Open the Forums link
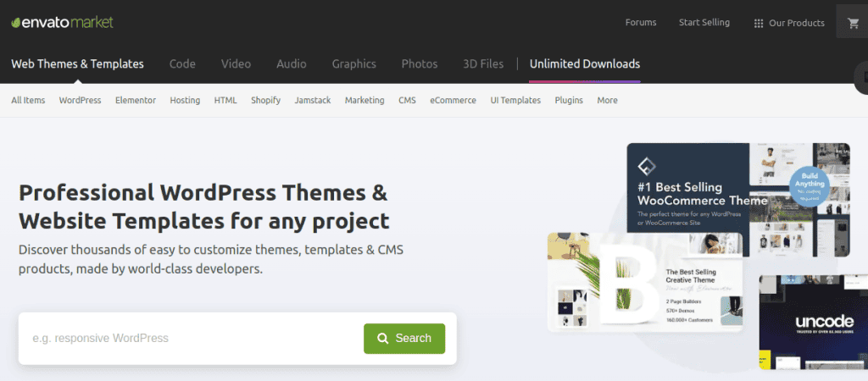Viewport: 868px width, 381px height. [641, 23]
